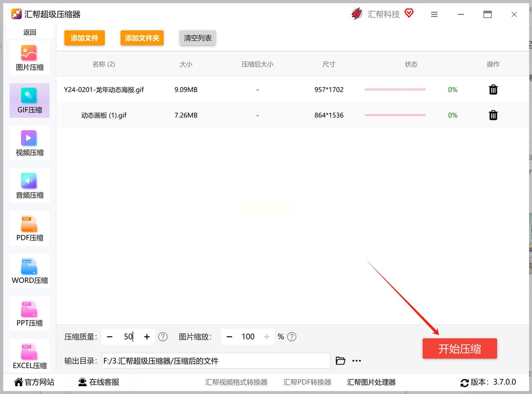532x394 pixels.
Task: Show help for 压缩质量 setting
Action: (x=163, y=337)
